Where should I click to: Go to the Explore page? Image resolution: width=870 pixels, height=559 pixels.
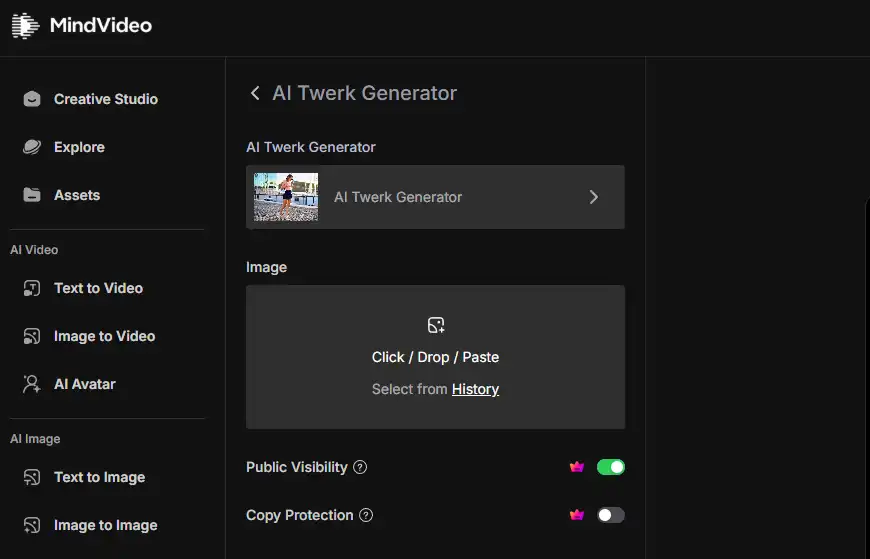pyautogui.click(x=79, y=147)
